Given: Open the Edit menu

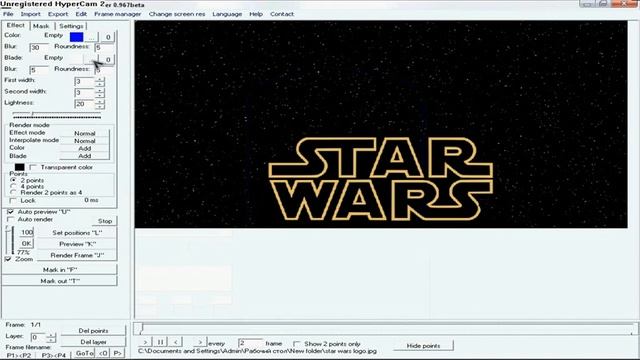Looking at the screenshot, I should click(81, 14).
